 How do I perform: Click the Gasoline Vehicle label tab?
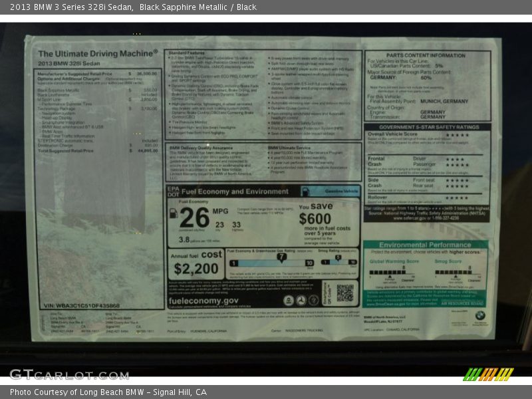pyautogui.click(x=329, y=192)
